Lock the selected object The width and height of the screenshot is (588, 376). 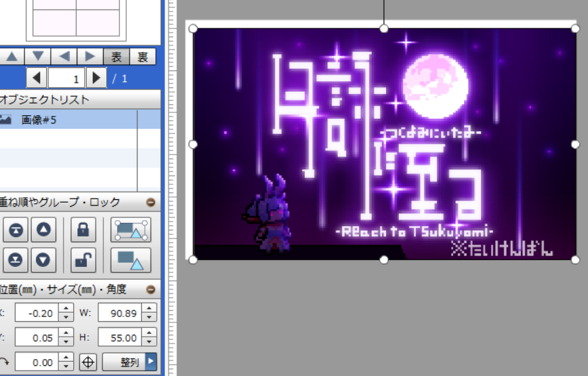pos(83,230)
